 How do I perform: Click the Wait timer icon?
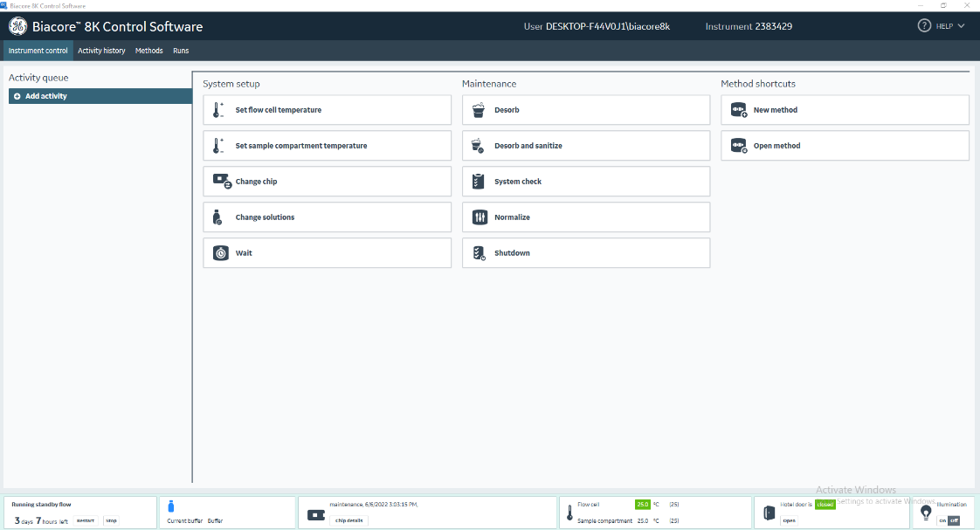(x=221, y=253)
